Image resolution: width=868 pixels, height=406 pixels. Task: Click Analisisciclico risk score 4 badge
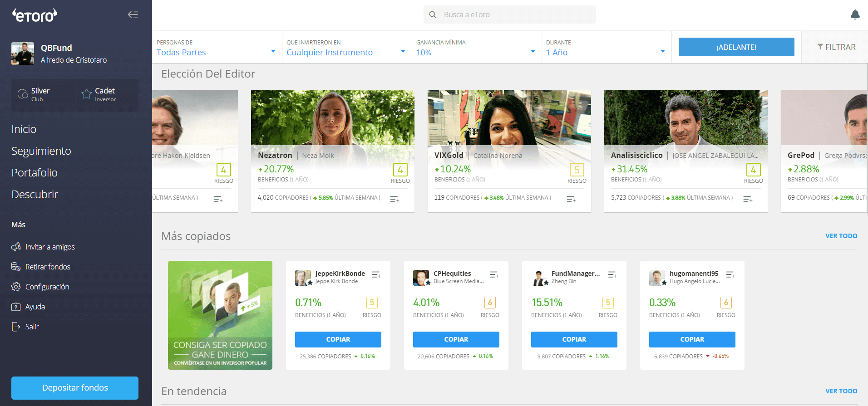pyautogui.click(x=754, y=170)
